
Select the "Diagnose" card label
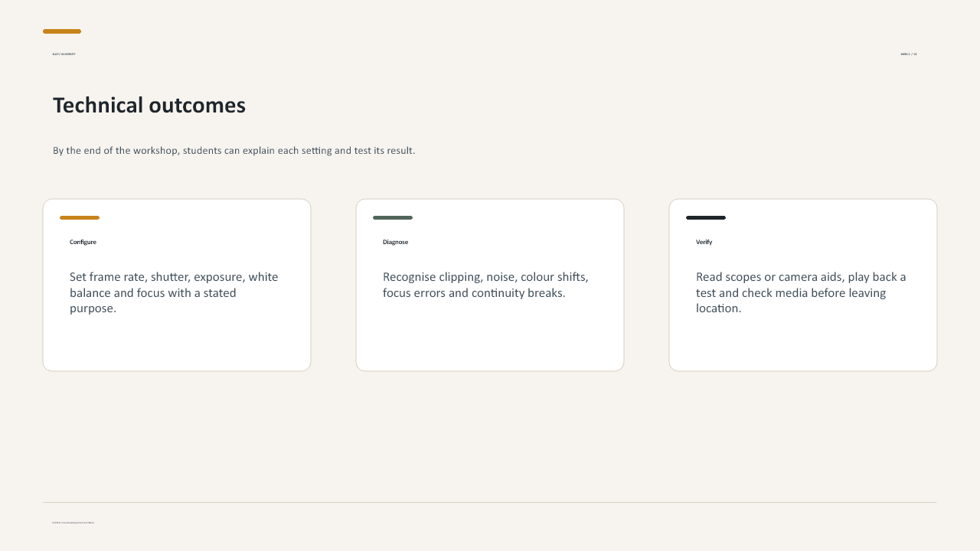coord(395,242)
